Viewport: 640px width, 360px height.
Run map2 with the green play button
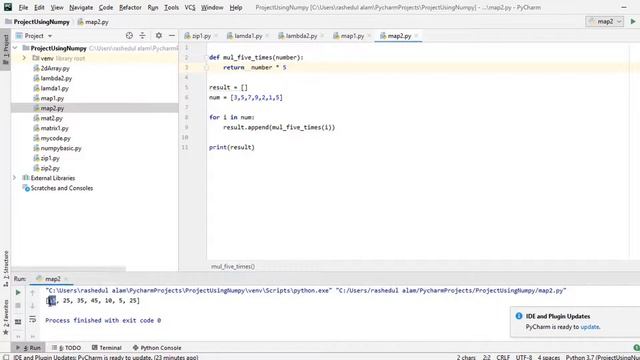(633, 21)
